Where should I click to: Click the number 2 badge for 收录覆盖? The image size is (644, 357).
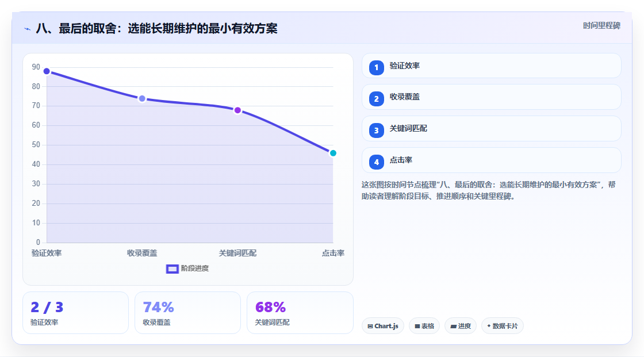376,99
